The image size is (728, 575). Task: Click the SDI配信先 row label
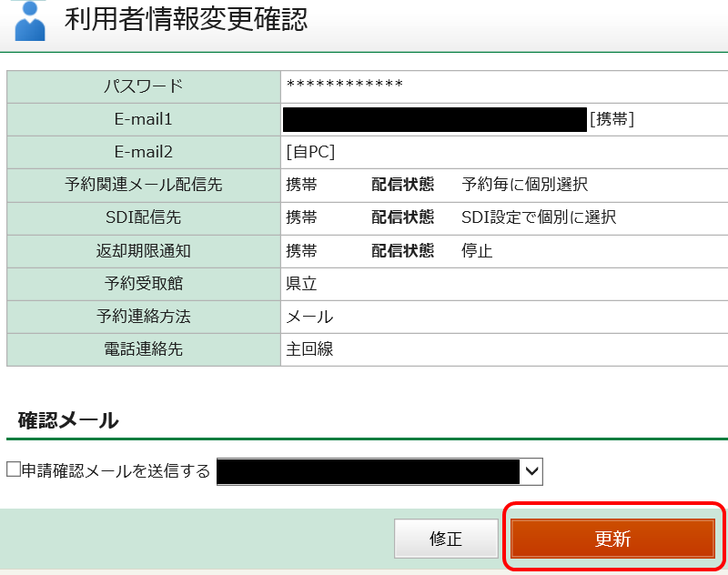click(x=143, y=217)
